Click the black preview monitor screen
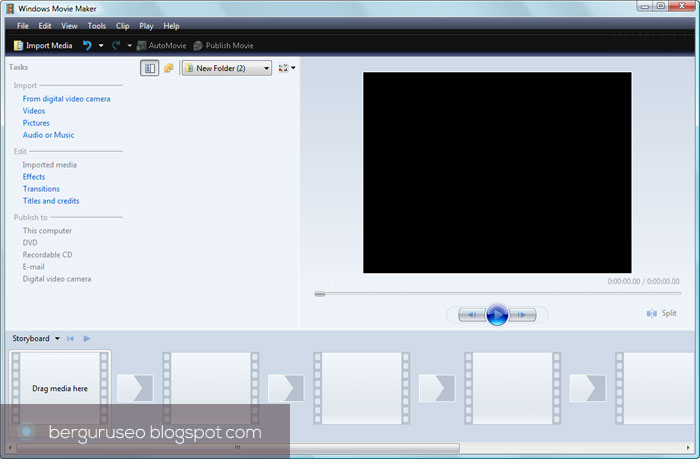Image resolution: width=700 pixels, height=459 pixels. [x=497, y=172]
